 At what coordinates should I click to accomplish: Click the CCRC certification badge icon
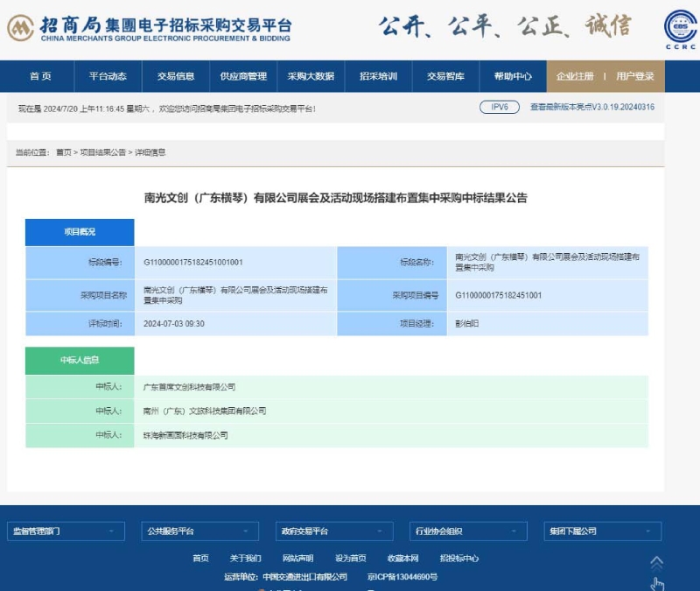click(x=681, y=29)
